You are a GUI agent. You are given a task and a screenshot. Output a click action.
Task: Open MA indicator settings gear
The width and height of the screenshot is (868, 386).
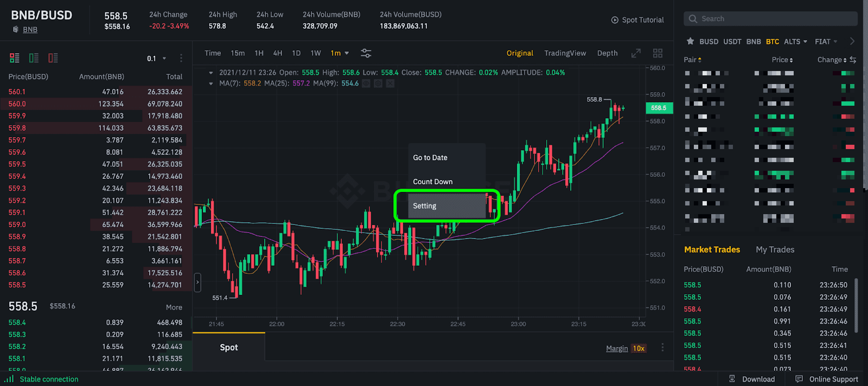pyautogui.click(x=378, y=83)
